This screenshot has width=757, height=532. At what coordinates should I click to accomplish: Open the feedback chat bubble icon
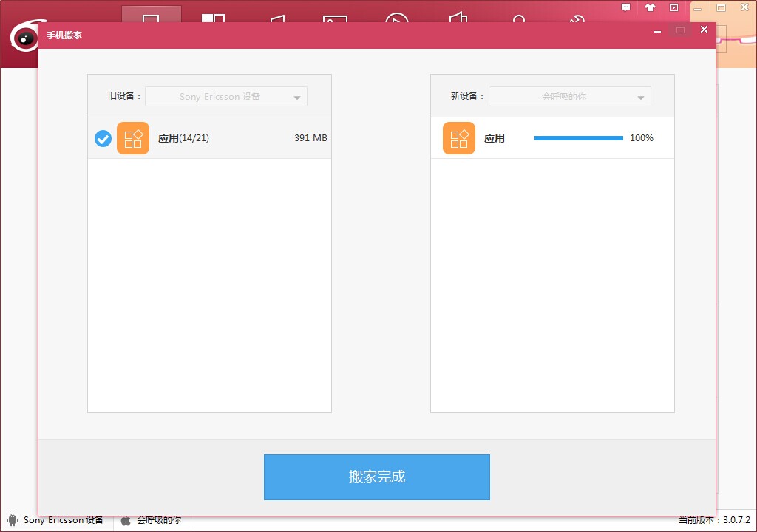coord(625,7)
